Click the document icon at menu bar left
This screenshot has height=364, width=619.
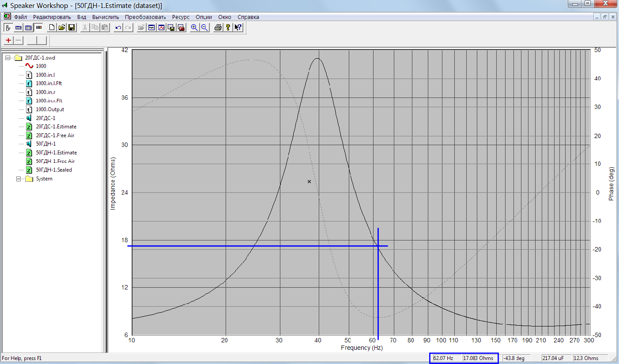point(7,16)
